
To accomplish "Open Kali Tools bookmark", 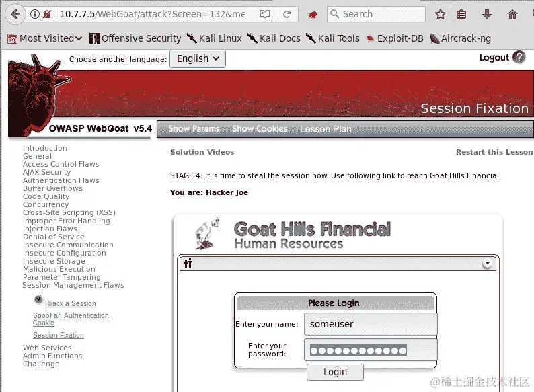I will 332,38.
